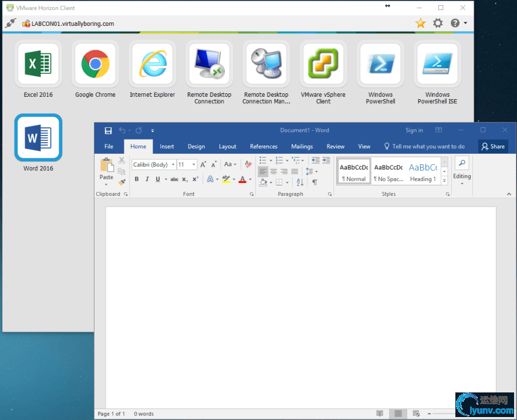517x420 pixels.
Task: Copy selection using the Copy icon
Action: coord(121,171)
